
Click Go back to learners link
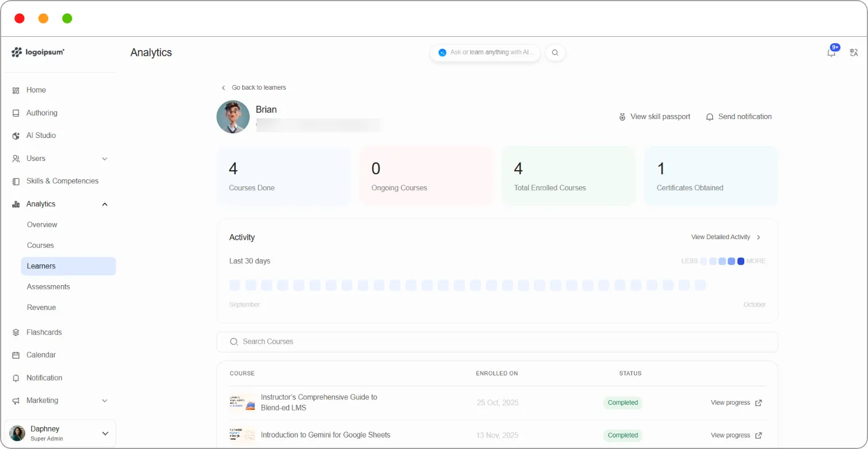coord(259,88)
